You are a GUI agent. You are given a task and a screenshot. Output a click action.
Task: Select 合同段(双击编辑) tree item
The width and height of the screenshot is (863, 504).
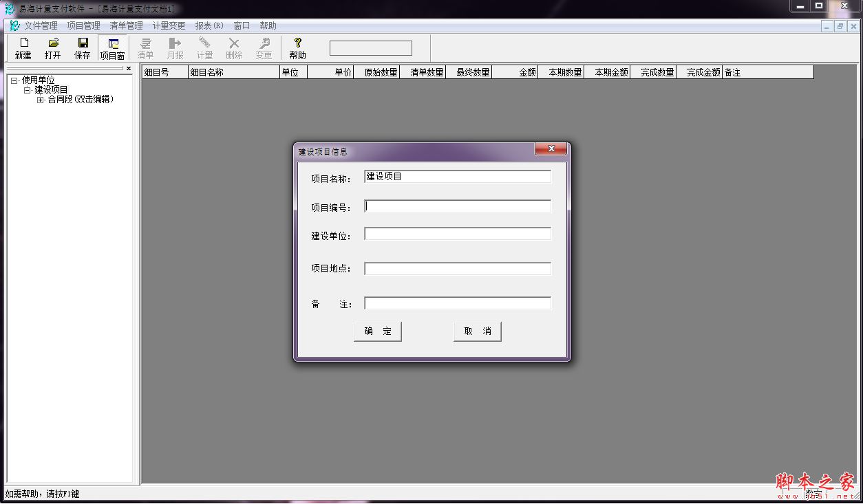tap(81, 100)
